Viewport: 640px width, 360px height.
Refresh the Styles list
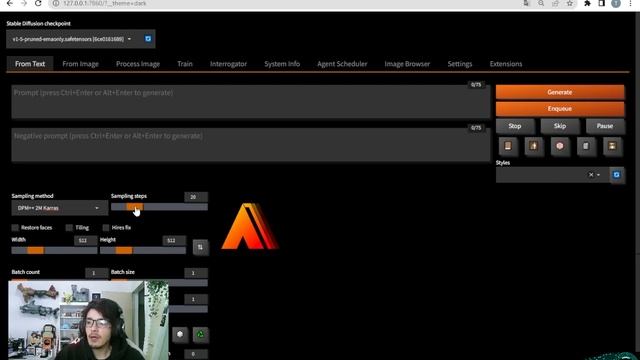coord(616,175)
